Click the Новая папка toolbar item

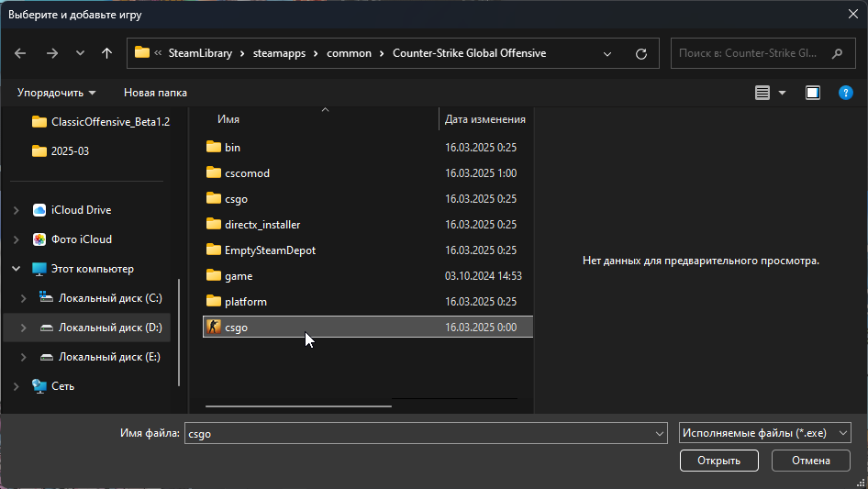point(155,93)
